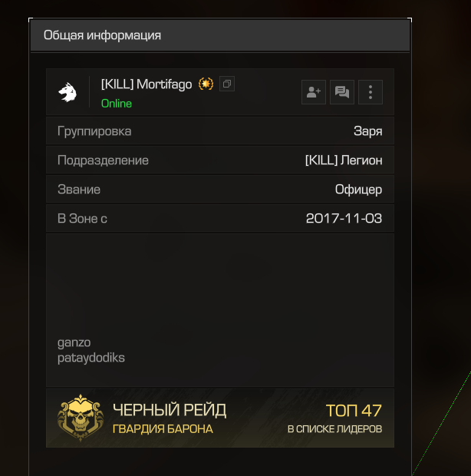Click the add friend icon
The image size is (471, 476).
click(x=314, y=92)
